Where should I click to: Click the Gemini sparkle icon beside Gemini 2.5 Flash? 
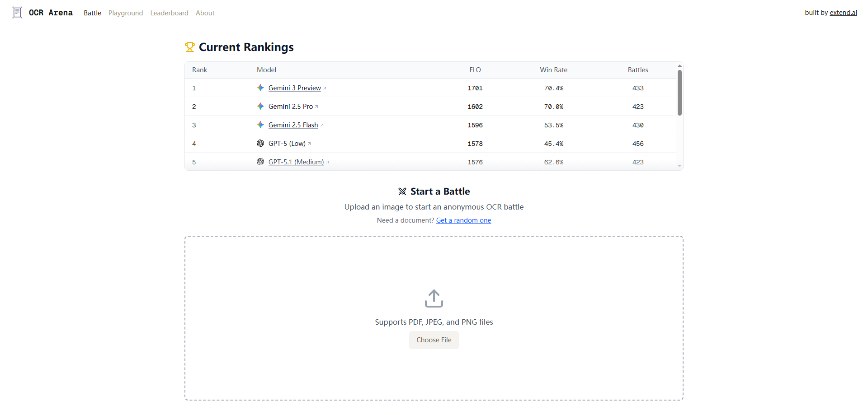pyautogui.click(x=260, y=125)
